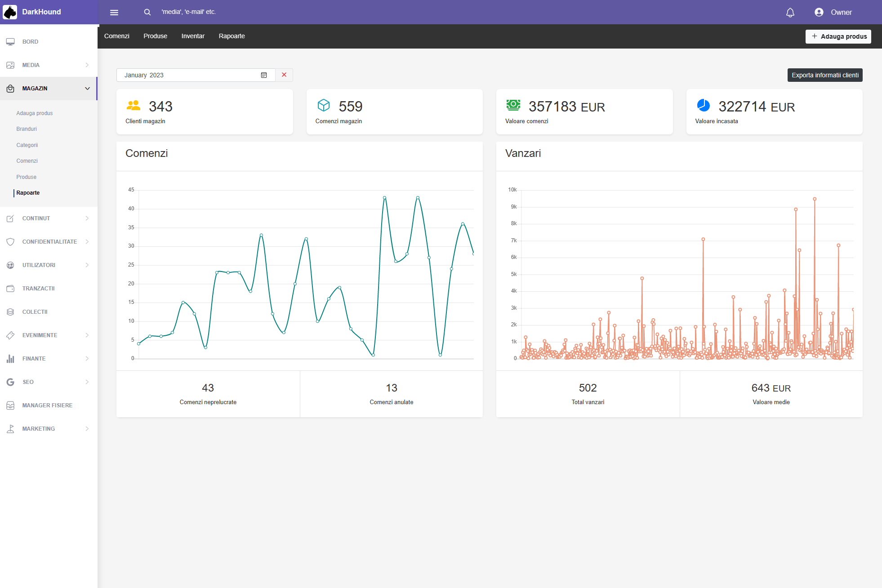The width and height of the screenshot is (882, 588).
Task: Click the Owner account avatar icon
Action: 819,12
